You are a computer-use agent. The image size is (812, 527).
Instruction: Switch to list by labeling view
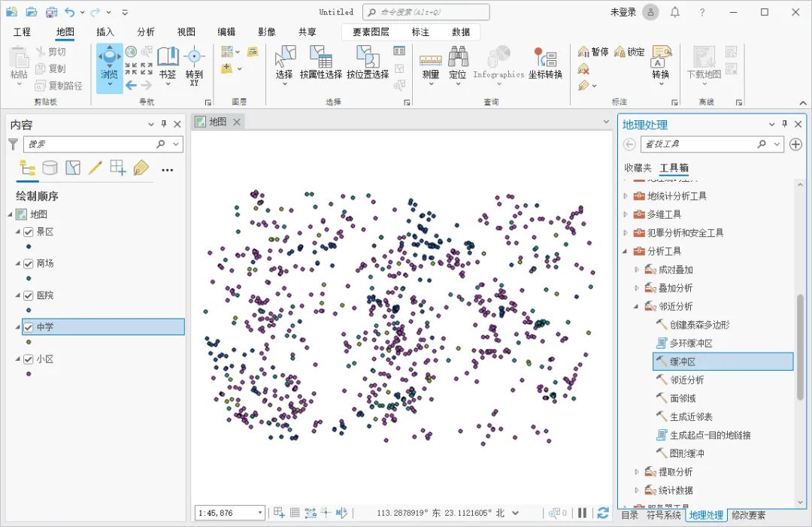coord(141,168)
